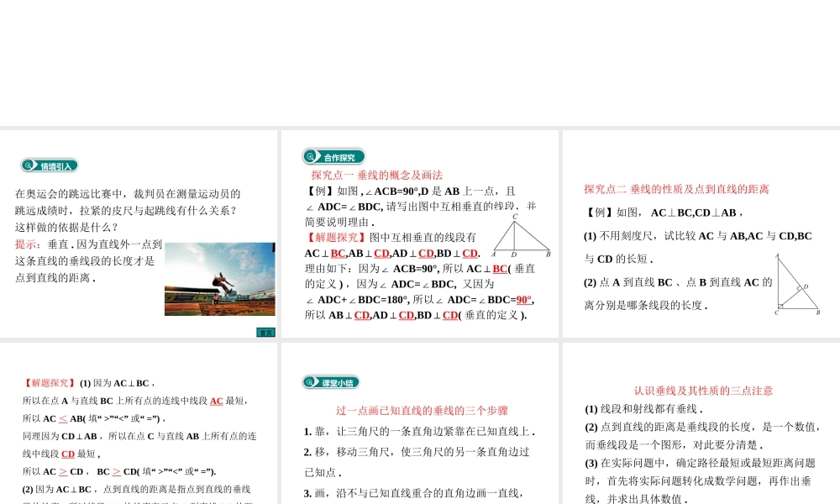Click question (1) 不用刻度尺,试比较 AC 与 AB
Image resolution: width=840 pixels, height=504 pixels.
(698, 236)
